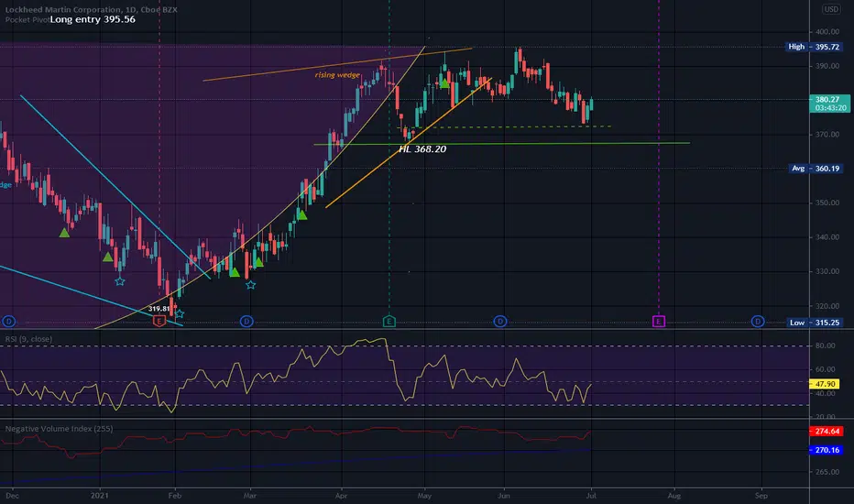Viewport: 854px width, 504px height.
Task: Open the Lockheed Martin Corporation symbol title
Action: [92, 9]
